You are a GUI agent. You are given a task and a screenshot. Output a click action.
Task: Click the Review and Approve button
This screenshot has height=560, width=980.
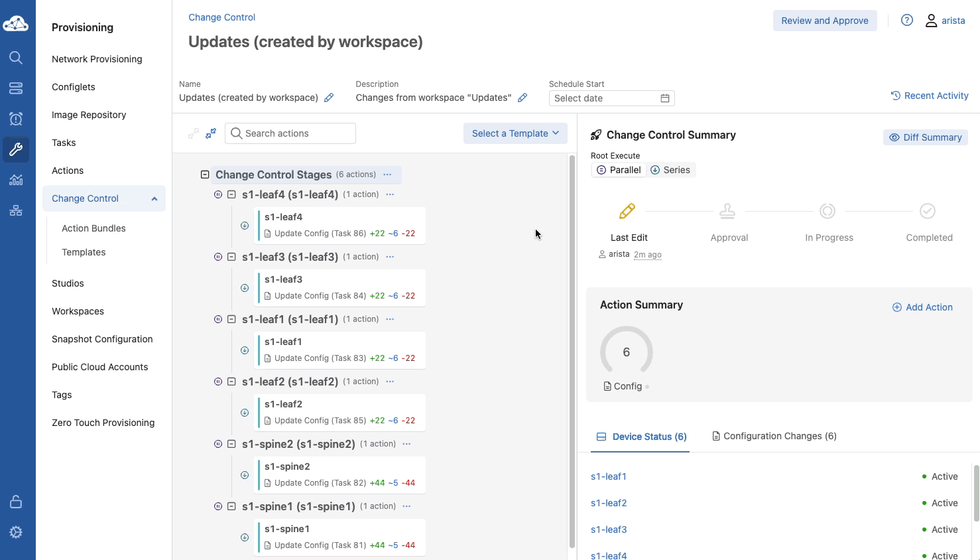click(x=824, y=21)
